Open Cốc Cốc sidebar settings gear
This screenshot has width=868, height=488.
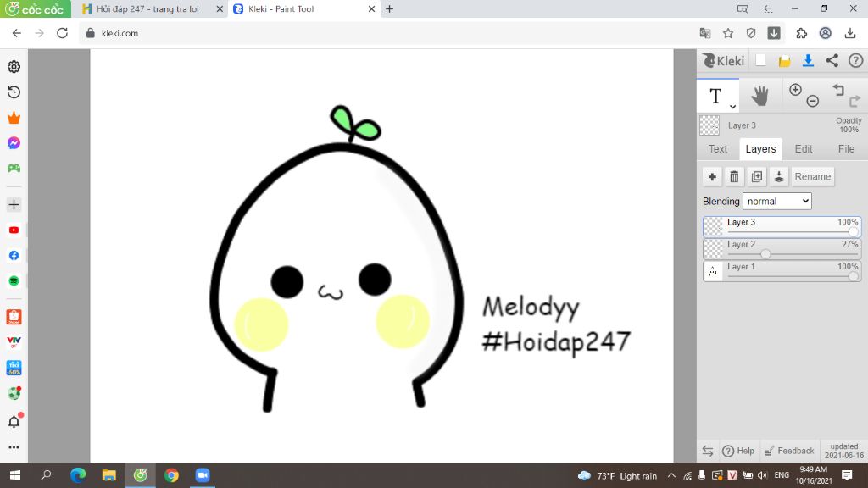[14, 66]
